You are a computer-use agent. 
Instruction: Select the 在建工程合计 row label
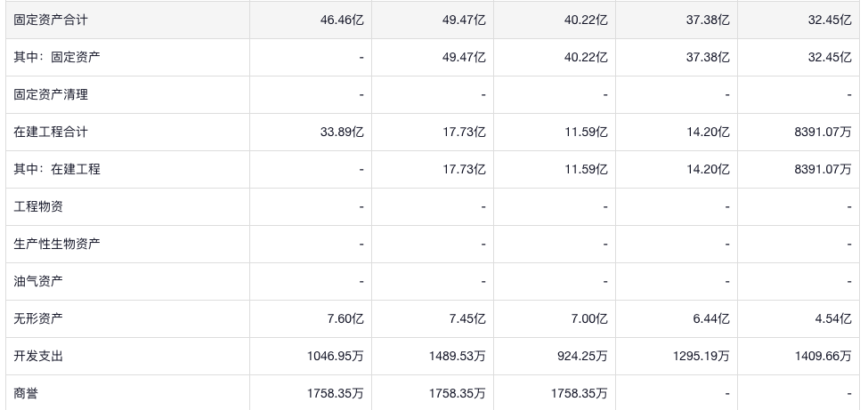pyautogui.click(x=51, y=132)
